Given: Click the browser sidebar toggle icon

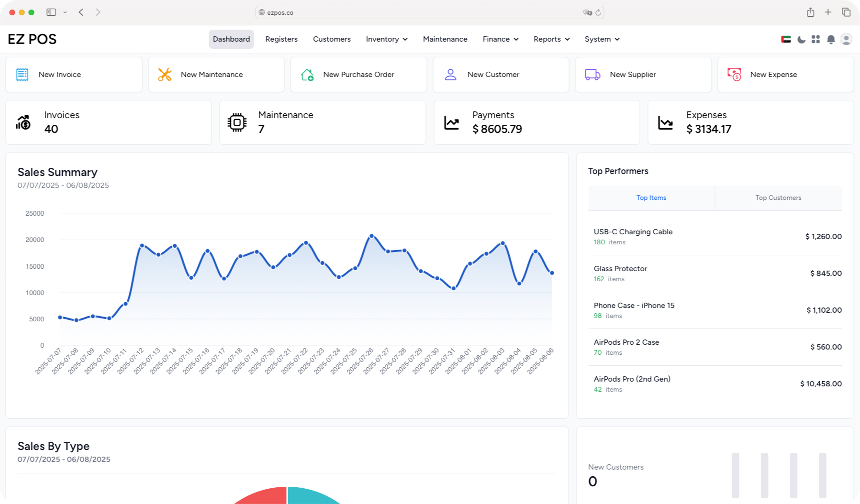Looking at the screenshot, I should click(x=51, y=12).
